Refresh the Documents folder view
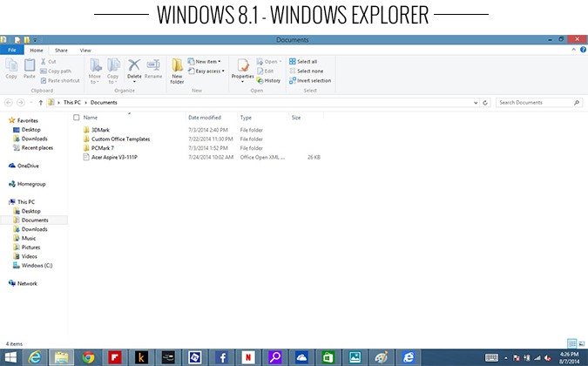 tap(484, 102)
